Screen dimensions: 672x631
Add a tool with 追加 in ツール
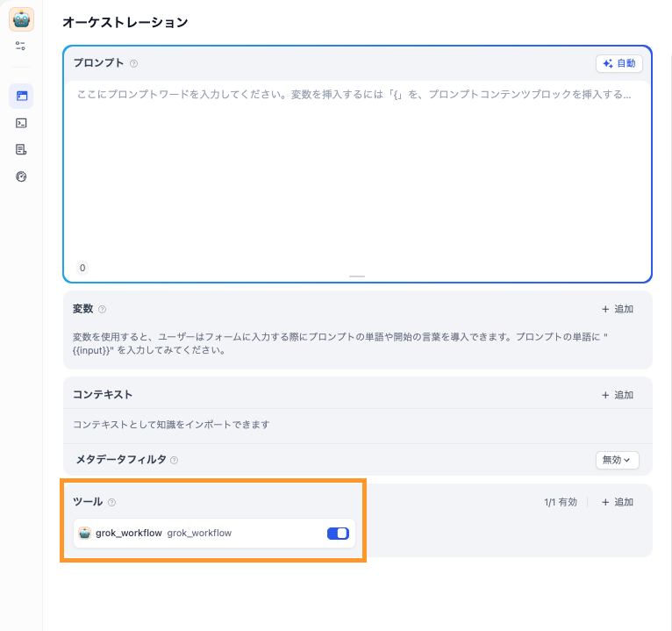click(x=618, y=502)
